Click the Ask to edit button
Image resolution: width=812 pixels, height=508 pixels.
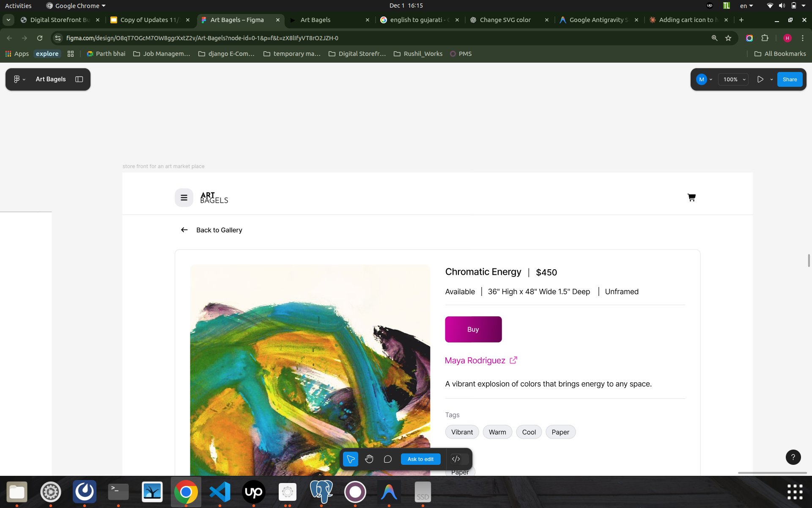(420, 459)
